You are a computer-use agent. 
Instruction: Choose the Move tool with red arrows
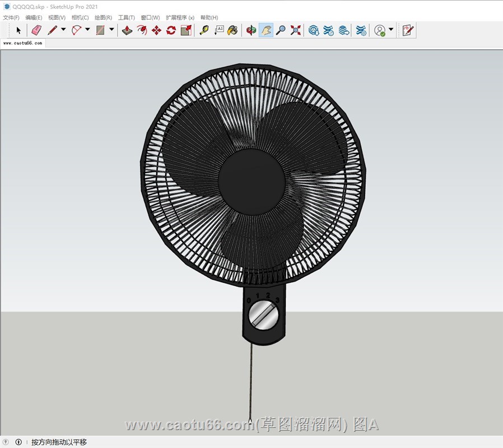[x=157, y=30]
